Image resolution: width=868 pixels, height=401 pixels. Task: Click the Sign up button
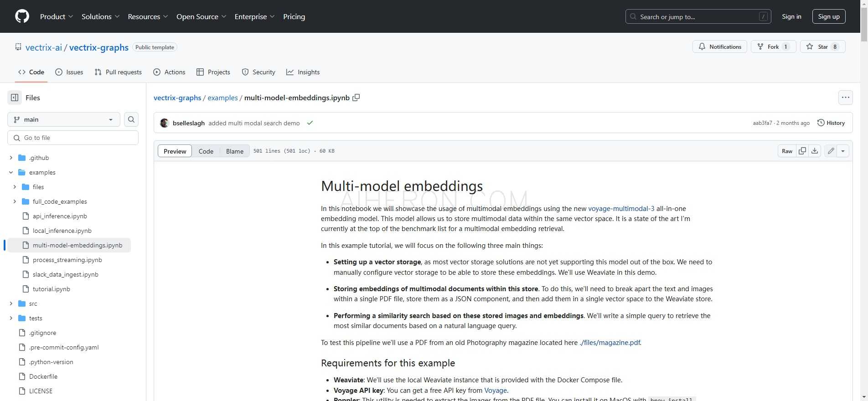click(x=829, y=16)
